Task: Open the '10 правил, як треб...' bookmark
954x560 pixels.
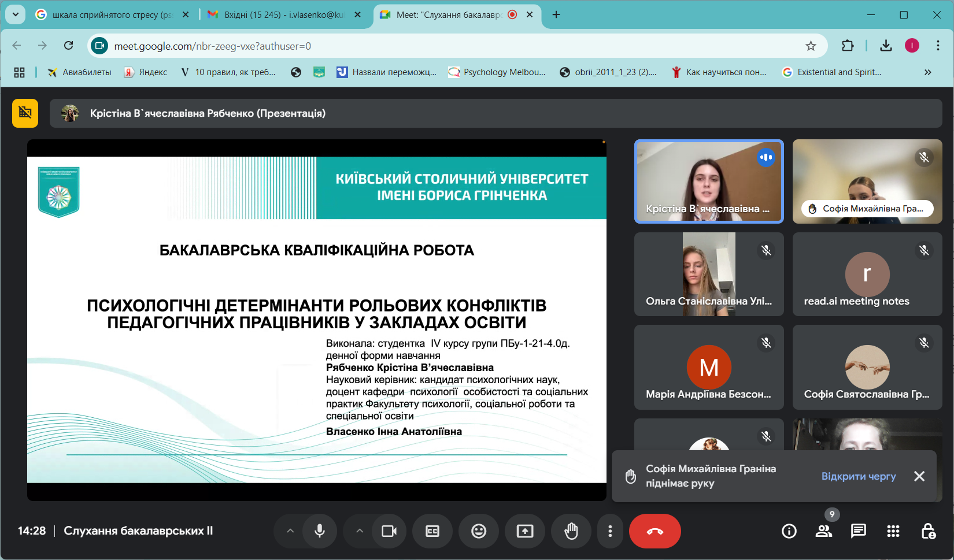Action: point(228,72)
